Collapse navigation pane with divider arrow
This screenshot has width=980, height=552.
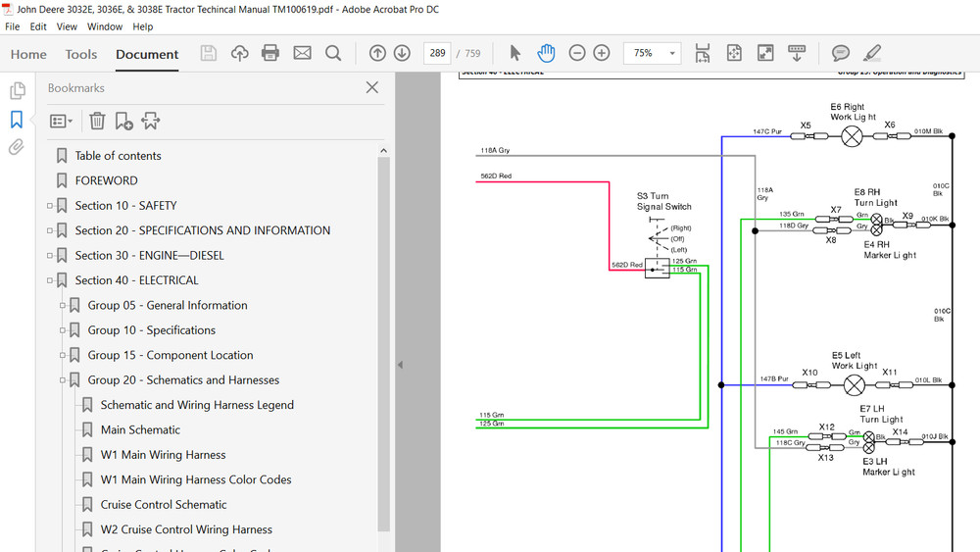400,365
